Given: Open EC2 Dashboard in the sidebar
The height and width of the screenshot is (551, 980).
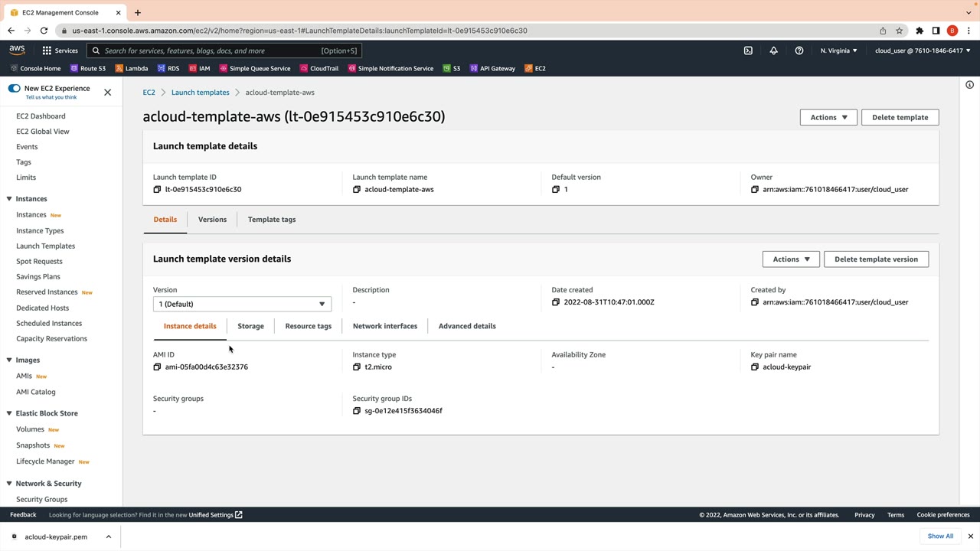Looking at the screenshot, I should 41,116.
